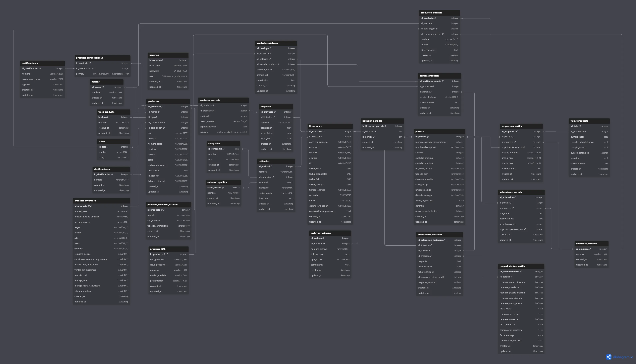Screen dimensions: 636x364
Task: Click the tipos_producto table header
Action: [x=114, y=112]
